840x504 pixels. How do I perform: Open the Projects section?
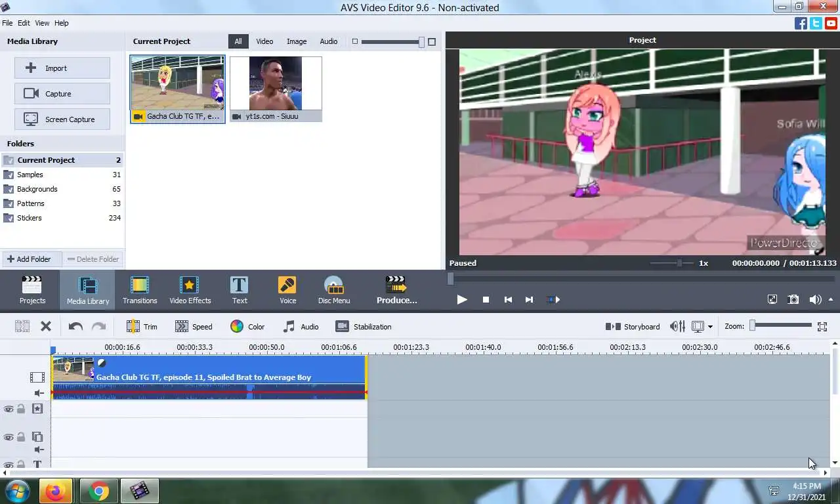click(32, 290)
